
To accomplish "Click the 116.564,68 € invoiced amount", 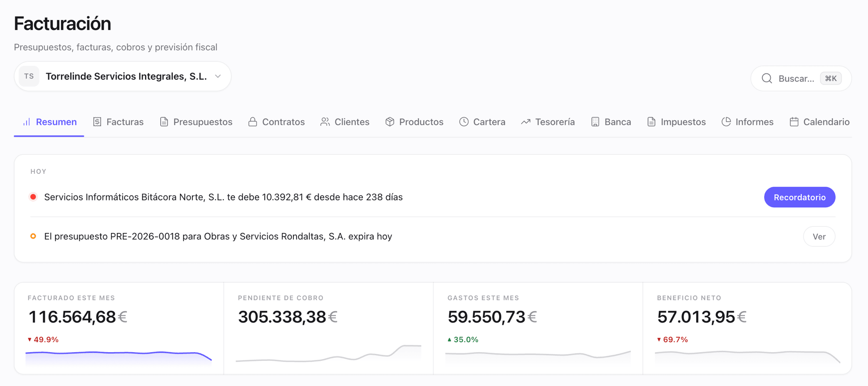I will coord(78,317).
